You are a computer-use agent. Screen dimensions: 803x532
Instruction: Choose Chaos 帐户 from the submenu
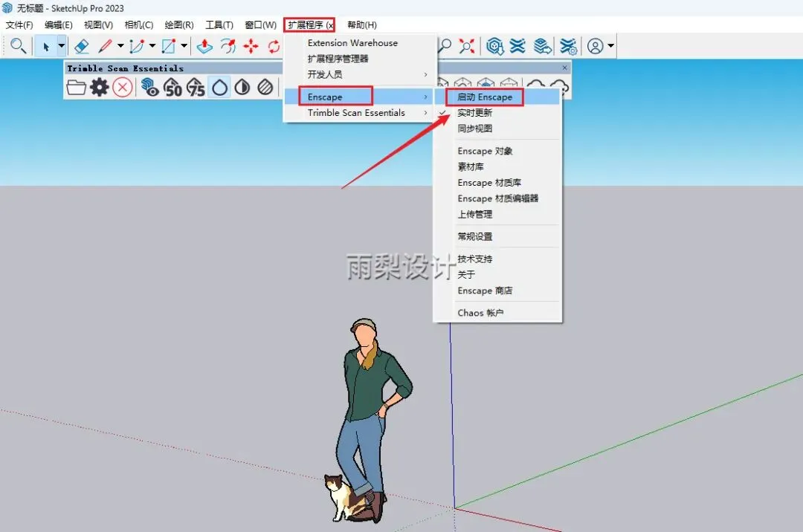(497, 313)
